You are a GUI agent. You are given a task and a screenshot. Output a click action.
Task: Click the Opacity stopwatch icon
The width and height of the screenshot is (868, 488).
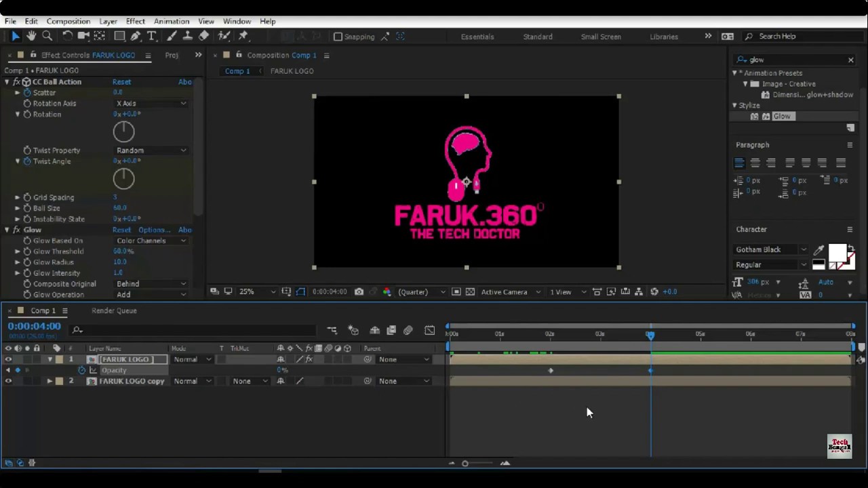(82, 370)
